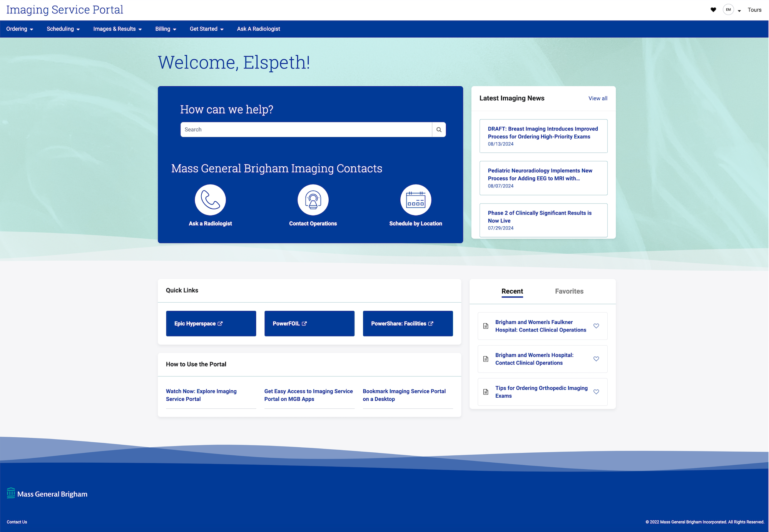Favorite the Faulkner Hospital item with heart

[x=596, y=326]
